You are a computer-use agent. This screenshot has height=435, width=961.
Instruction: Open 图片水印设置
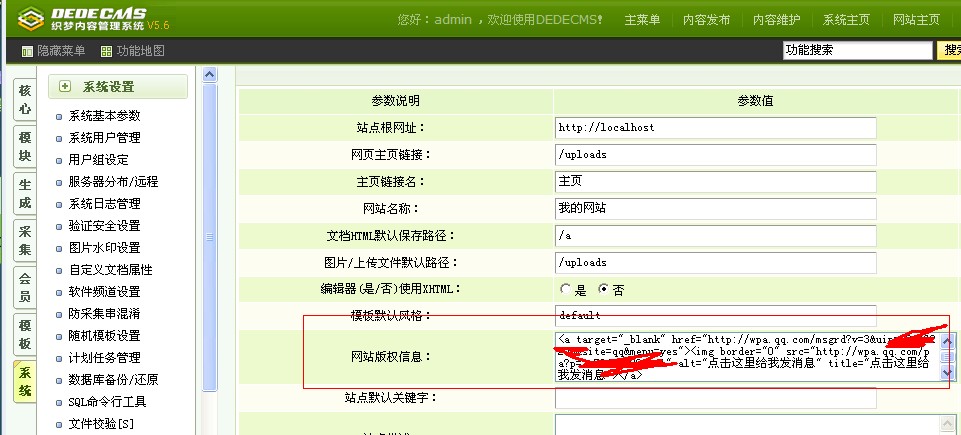[104, 248]
